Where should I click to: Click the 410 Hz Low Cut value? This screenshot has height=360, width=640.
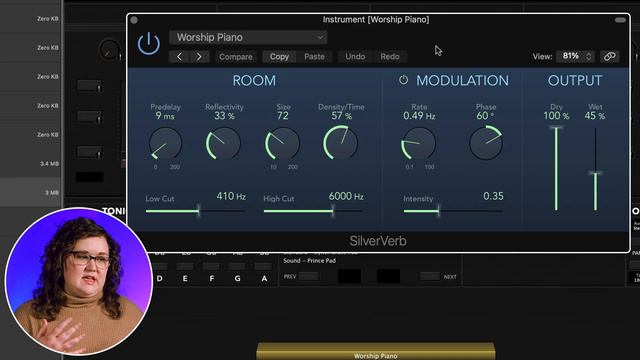click(231, 196)
